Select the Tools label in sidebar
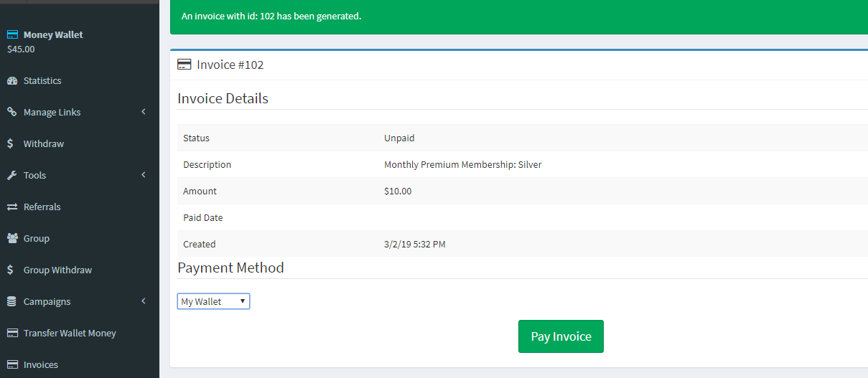The image size is (868, 378). click(34, 175)
